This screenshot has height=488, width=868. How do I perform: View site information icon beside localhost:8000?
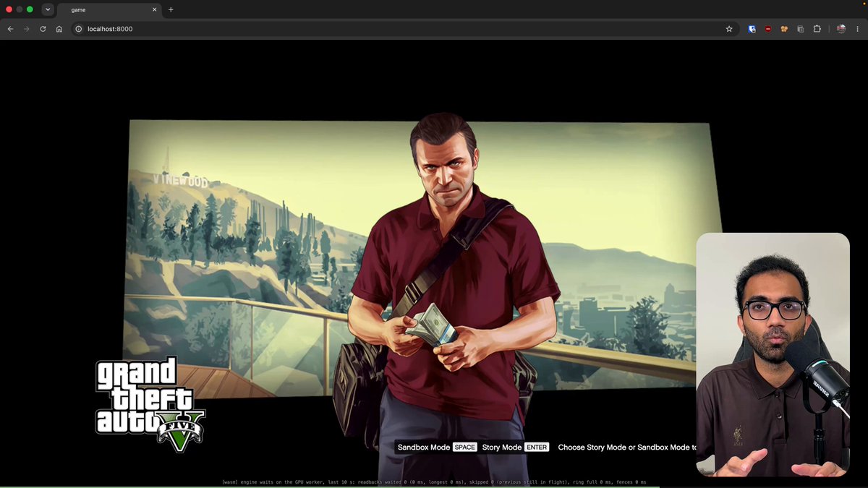coord(79,29)
